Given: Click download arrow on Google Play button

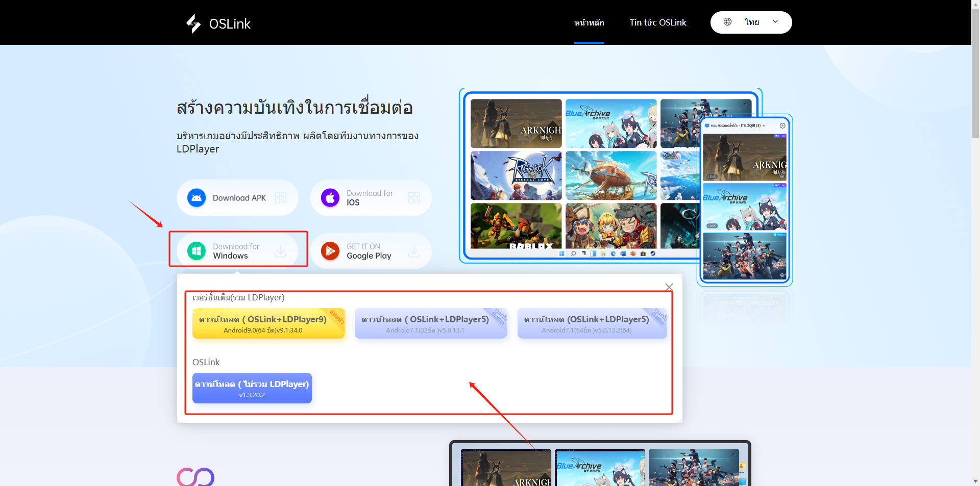Looking at the screenshot, I should tap(414, 251).
